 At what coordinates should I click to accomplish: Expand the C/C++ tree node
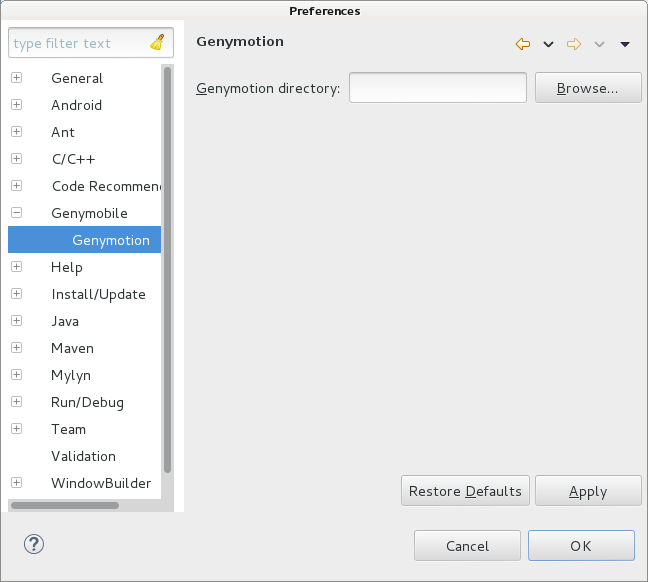pyautogui.click(x=17, y=159)
